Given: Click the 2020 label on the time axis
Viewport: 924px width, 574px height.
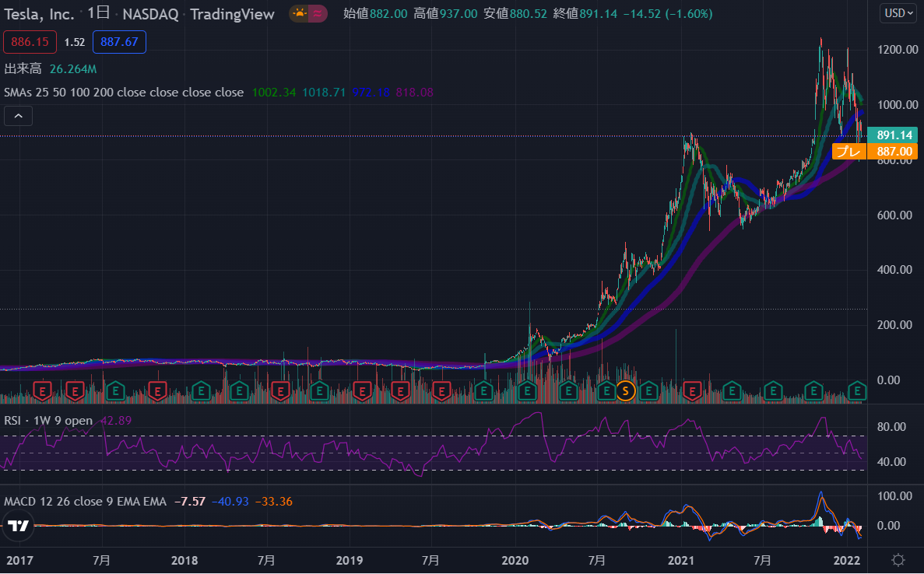Looking at the screenshot, I should 515,561.
